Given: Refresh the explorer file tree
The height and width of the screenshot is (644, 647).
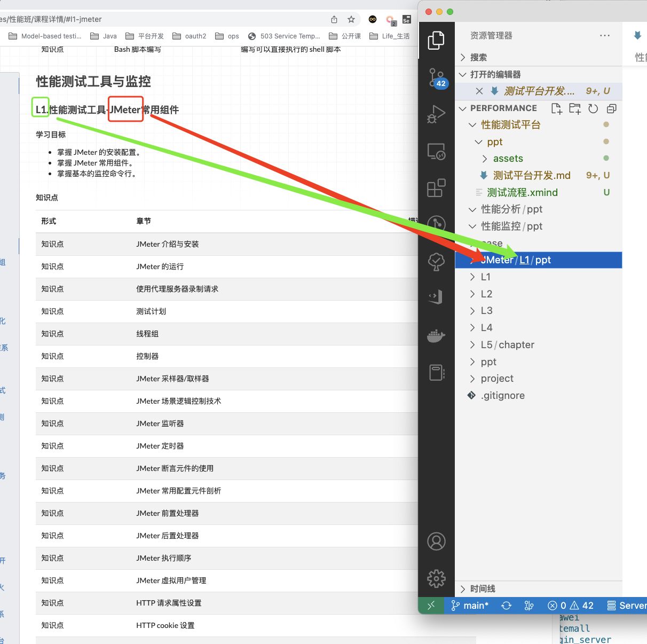Looking at the screenshot, I should tap(593, 108).
